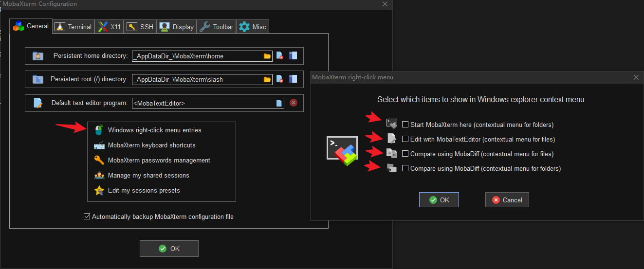Go to the Toolbar tab

[217, 27]
